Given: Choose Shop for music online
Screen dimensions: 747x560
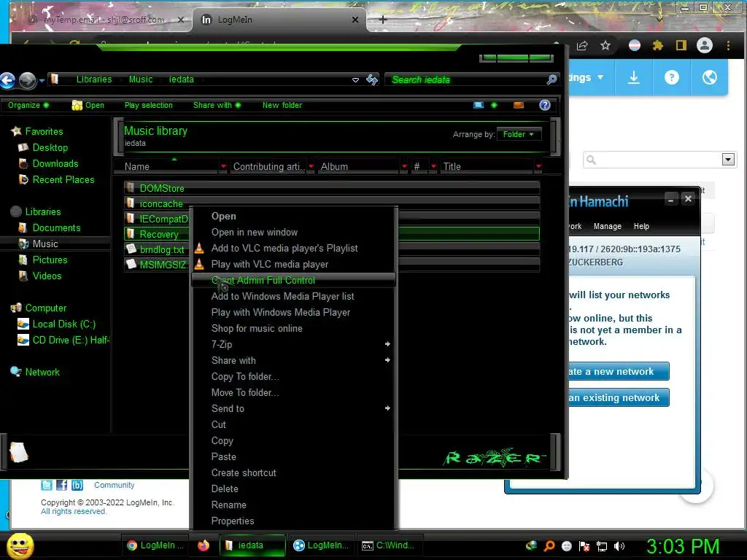Looking at the screenshot, I should pos(293,328).
